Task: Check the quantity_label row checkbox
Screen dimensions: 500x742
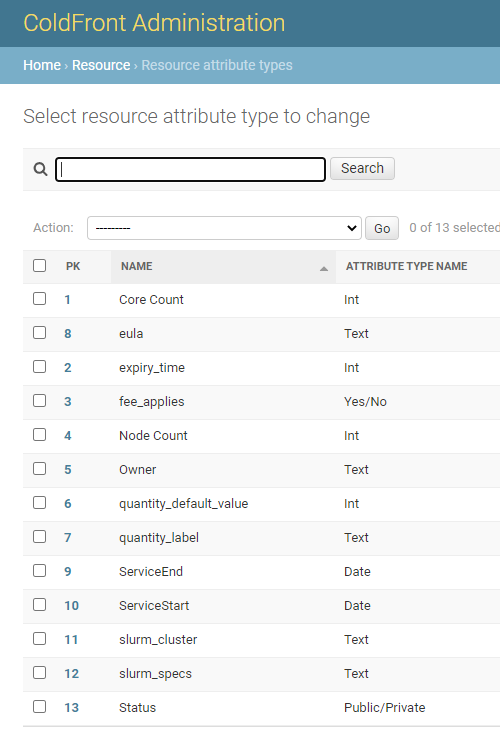Action: point(40,537)
